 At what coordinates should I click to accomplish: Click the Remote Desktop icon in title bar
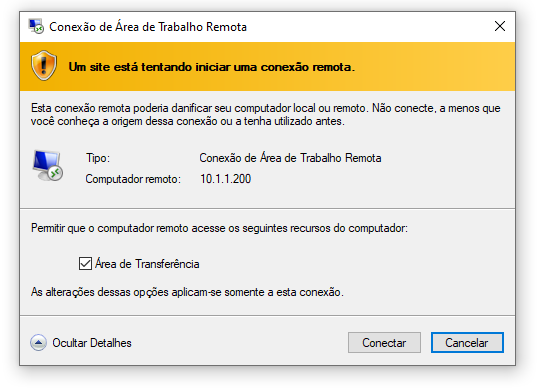point(36,27)
